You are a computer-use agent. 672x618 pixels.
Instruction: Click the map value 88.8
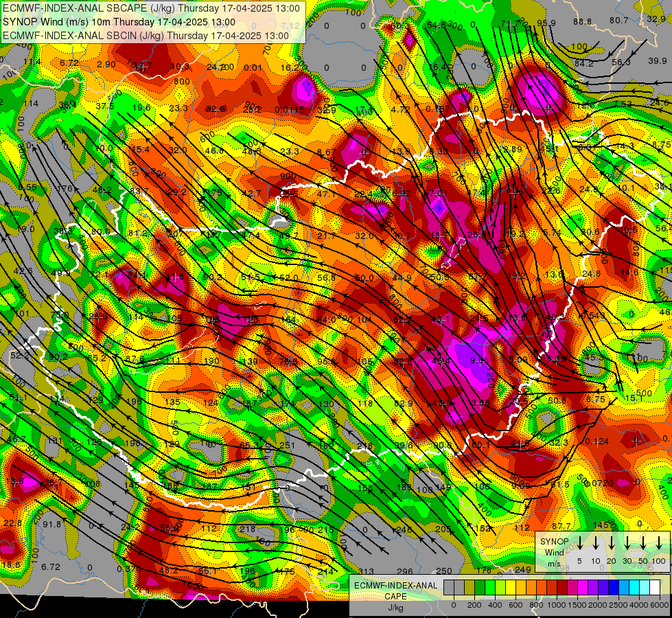pos(583,21)
